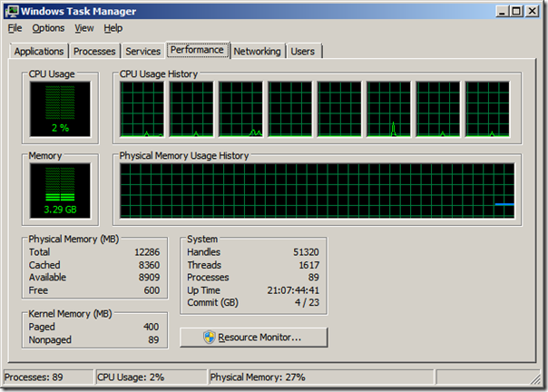Switch to the Networking tab
The height and width of the screenshot is (392, 548).
pos(258,51)
